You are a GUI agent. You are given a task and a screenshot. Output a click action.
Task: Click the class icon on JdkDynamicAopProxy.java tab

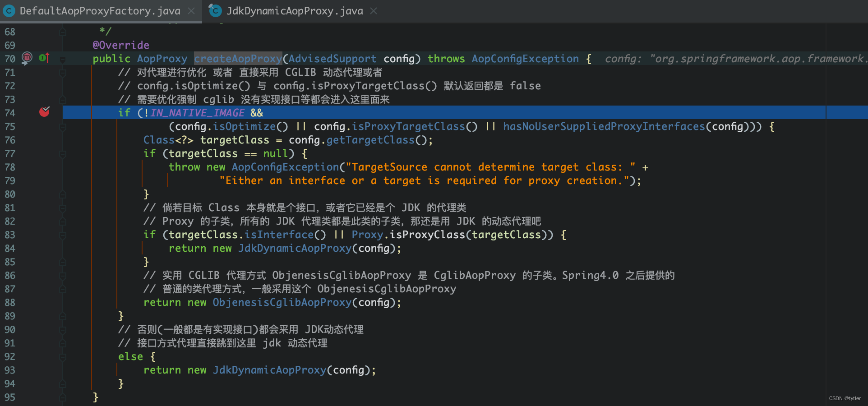215,10
